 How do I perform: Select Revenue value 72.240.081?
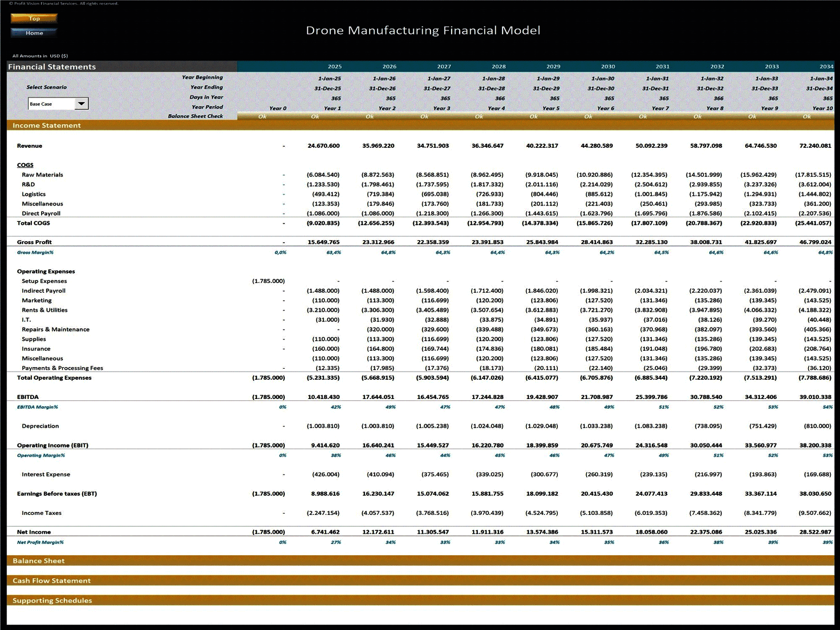click(x=815, y=146)
